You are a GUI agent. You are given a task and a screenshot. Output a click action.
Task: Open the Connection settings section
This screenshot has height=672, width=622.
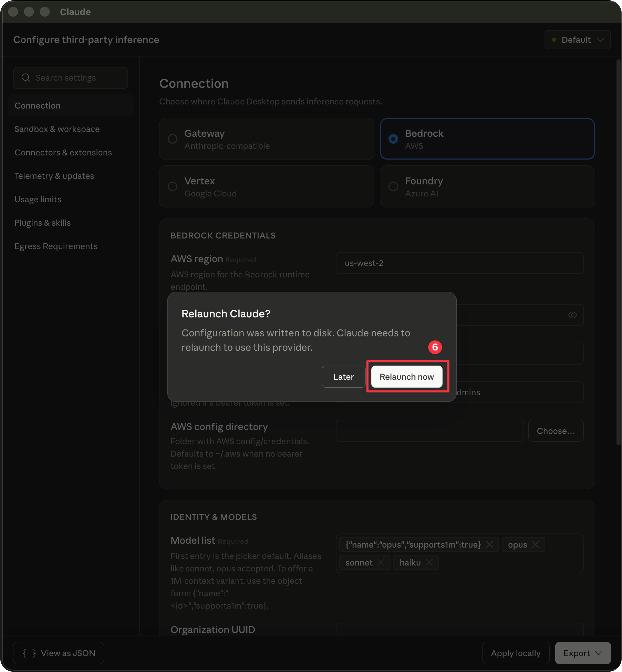click(x=71, y=105)
